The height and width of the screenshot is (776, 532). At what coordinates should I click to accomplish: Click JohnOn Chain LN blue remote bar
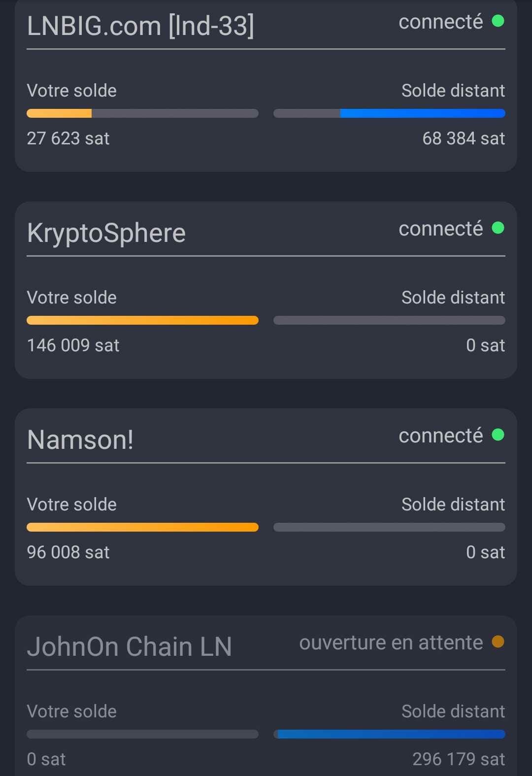391,734
